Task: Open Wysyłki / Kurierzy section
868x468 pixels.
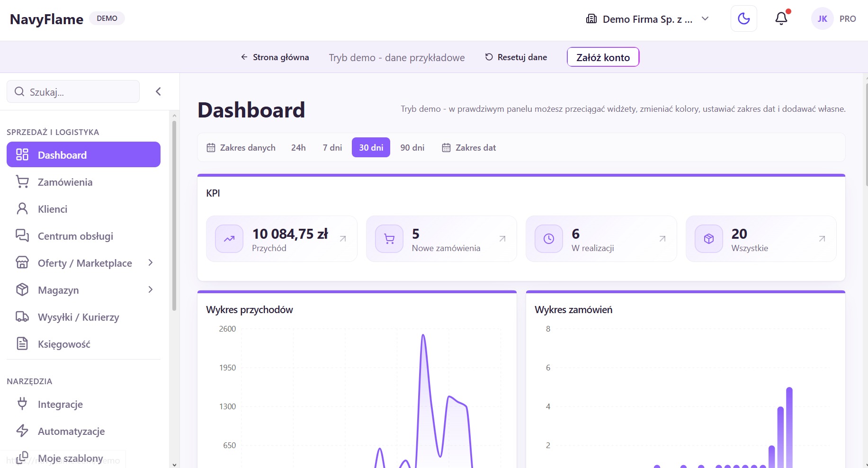Action: pos(83,317)
